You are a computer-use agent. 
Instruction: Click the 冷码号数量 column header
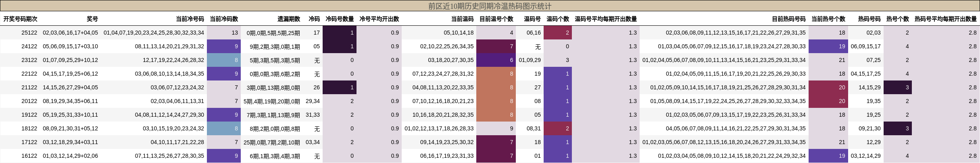pos(340,19)
